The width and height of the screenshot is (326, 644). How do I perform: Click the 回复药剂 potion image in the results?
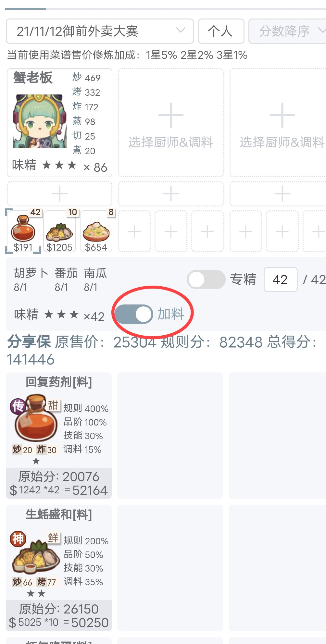[x=36, y=418]
